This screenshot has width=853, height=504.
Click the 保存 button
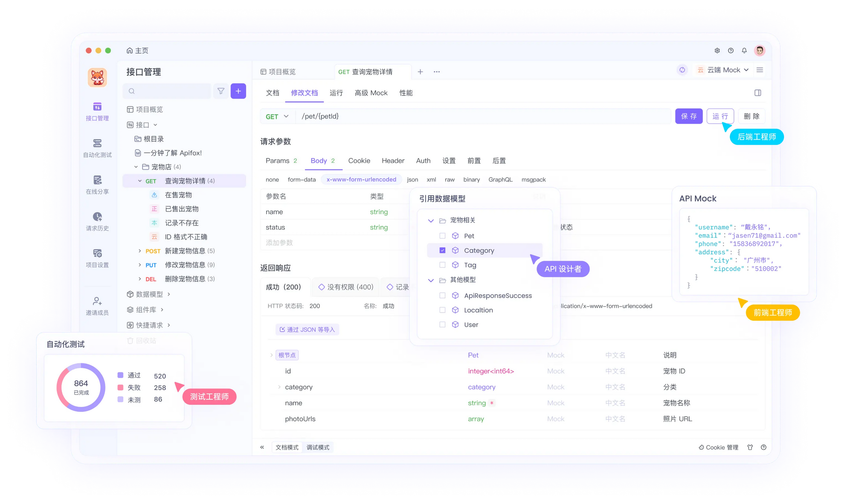[689, 116]
